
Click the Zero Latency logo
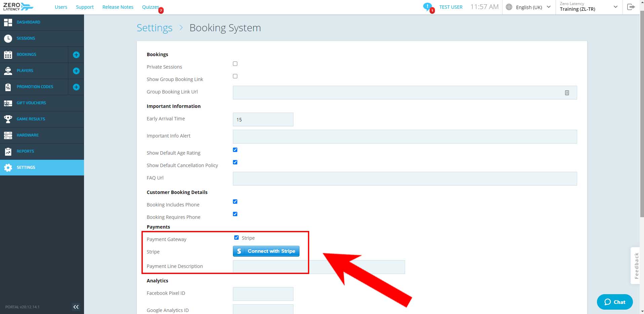tap(18, 7)
